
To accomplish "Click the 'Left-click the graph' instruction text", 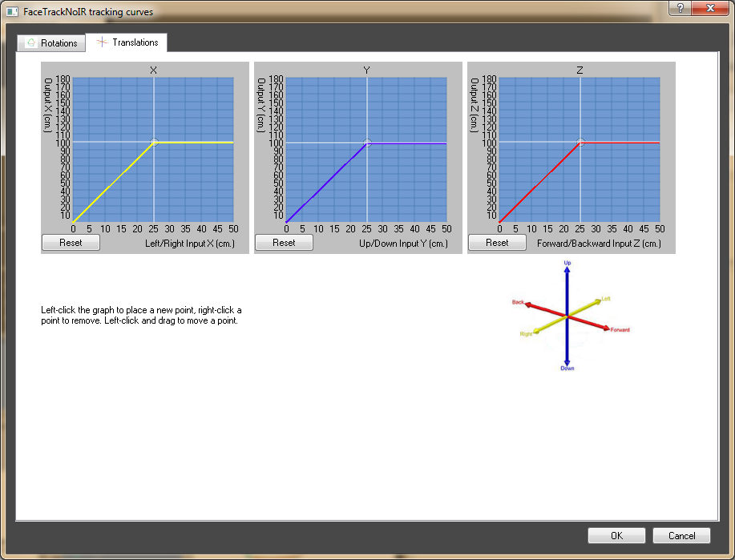I will pos(141,316).
